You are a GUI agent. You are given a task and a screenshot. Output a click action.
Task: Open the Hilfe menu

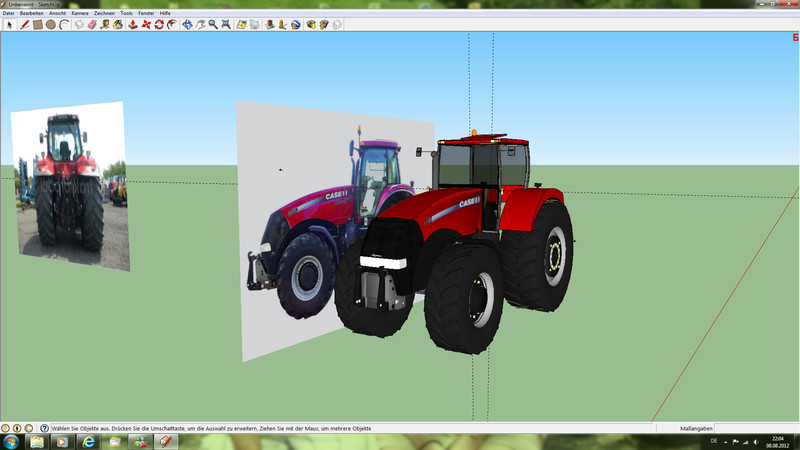point(165,13)
